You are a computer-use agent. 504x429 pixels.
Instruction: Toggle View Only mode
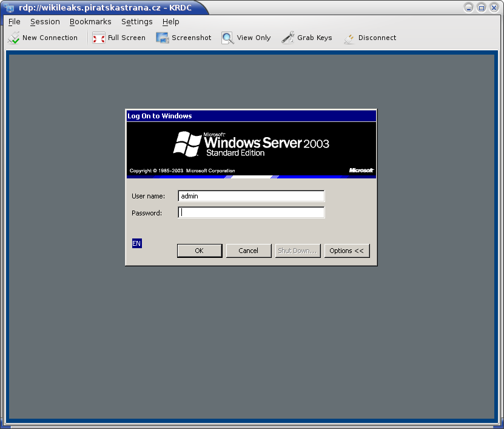click(246, 38)
